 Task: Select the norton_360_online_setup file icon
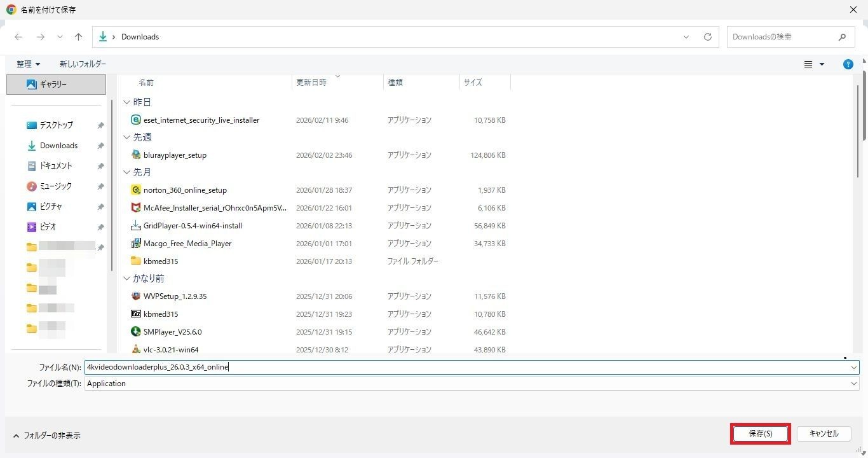click(135, 190)
